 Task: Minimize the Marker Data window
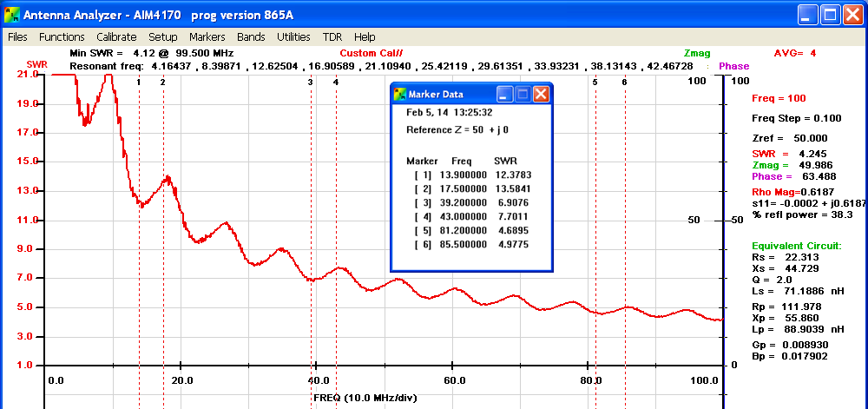(x=504, y=95)
